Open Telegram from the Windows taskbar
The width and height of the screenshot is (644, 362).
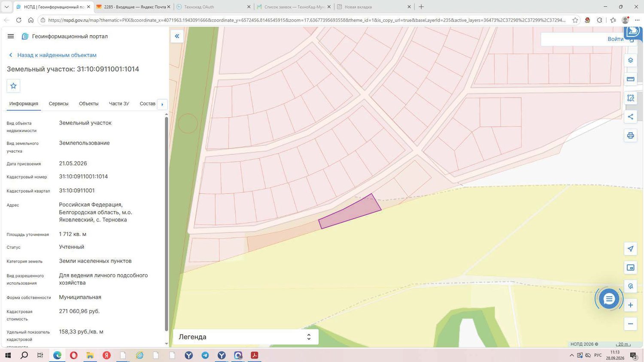coord(205,355)
